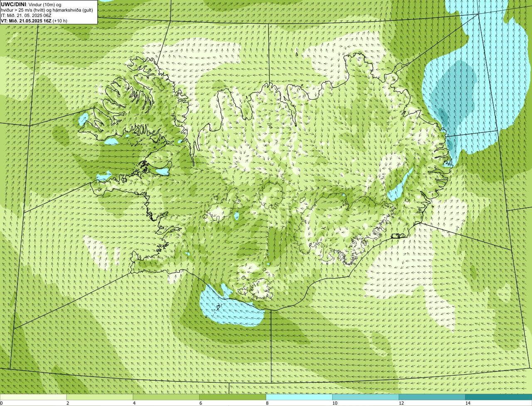
Task: Click the 8–10 m/s light cyan swatch
Action: click(x=299, y=397)
